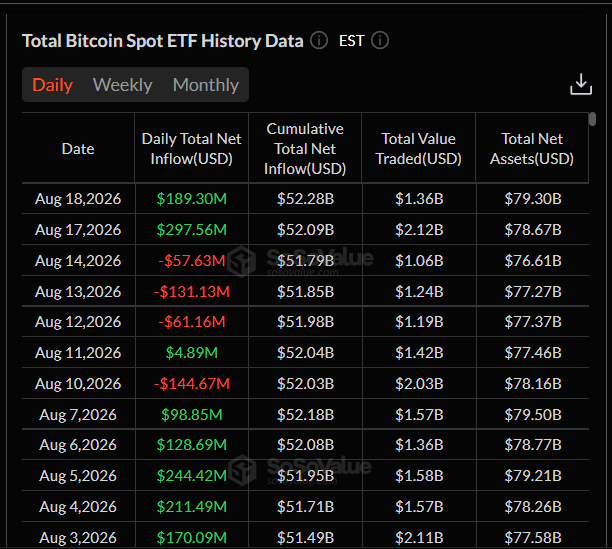The image size is (612, 549).
Task: Select the -$57.63M outflow value
Action: pyautogui.click(x=192, y=260)
